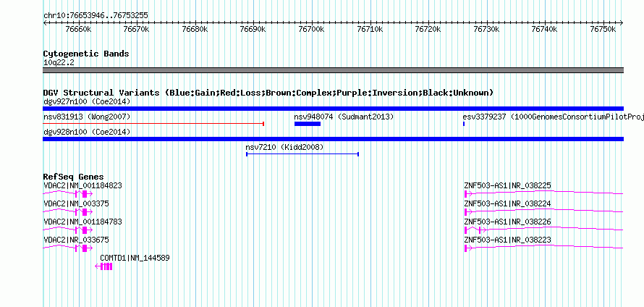Click the 76680k ruler tick label
Viewport: 644px width, 307px height.
pos(195,29)
